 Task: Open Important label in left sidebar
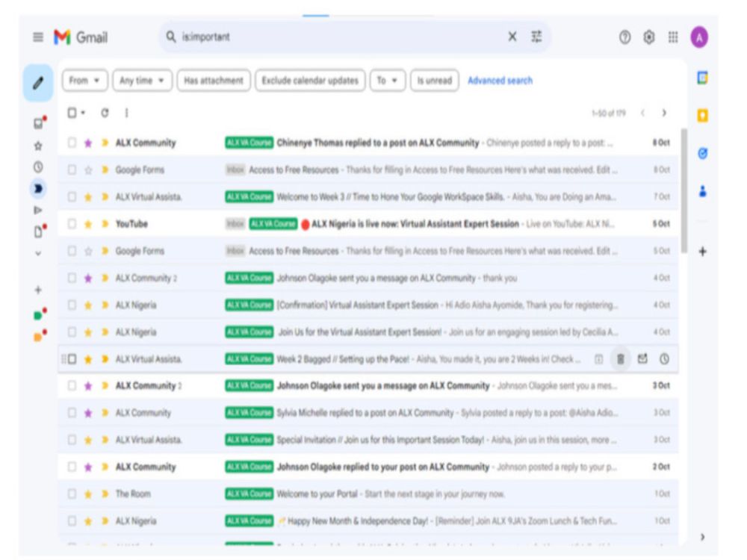point(38,189)
